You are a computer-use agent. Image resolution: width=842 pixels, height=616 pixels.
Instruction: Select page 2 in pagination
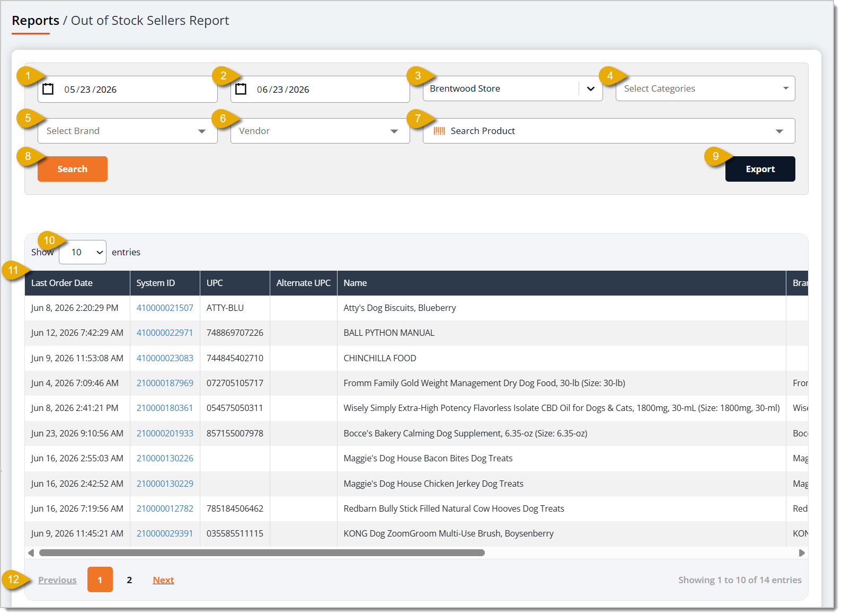click(129, 580)
